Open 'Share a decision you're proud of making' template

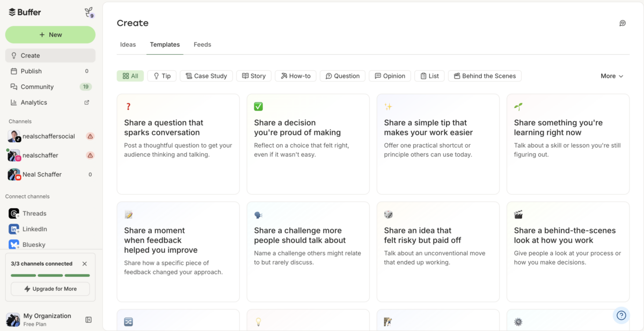[308, 144]
